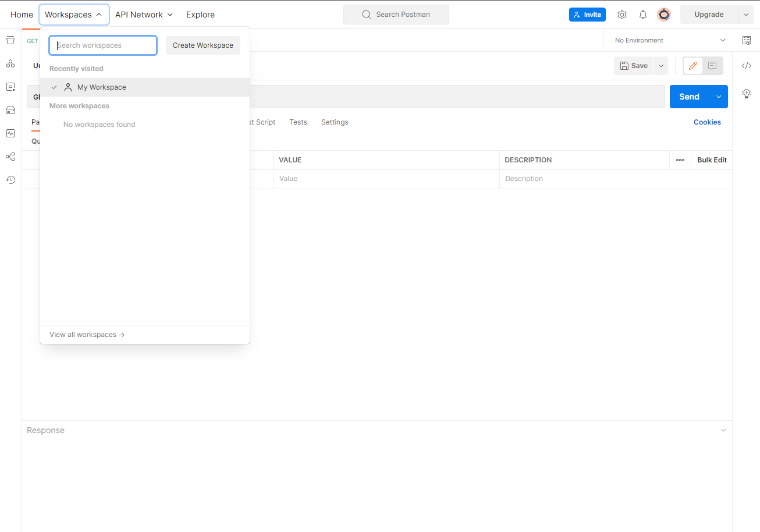The image size is (760, 532).
Task: Open the Send options arrow
Action: pos(719,97)
